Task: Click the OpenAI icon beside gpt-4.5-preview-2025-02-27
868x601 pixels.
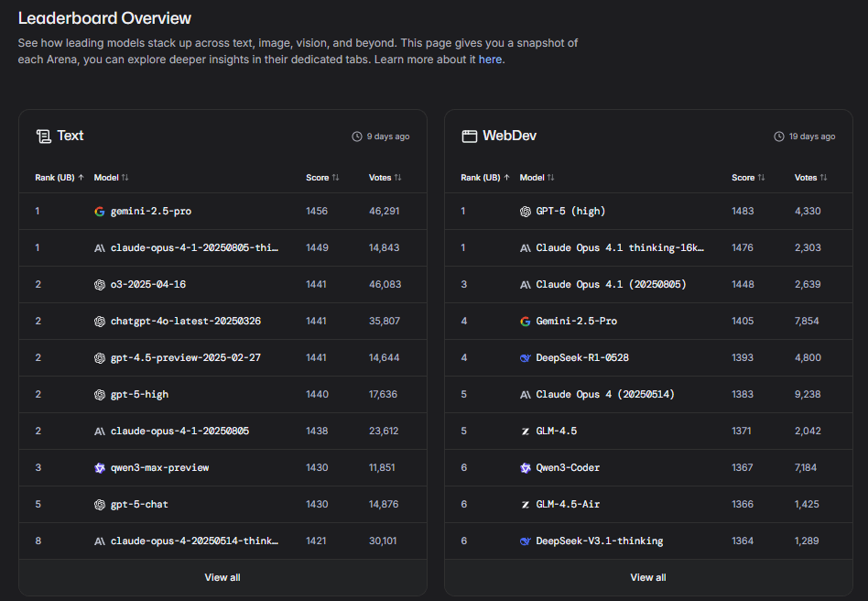Action: 100,358
